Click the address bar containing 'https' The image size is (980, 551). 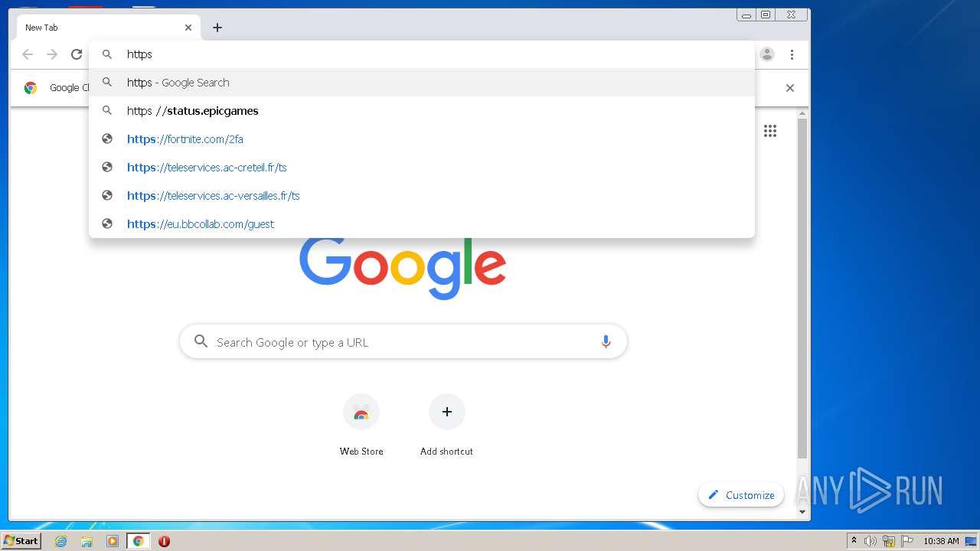[x=422, y=54]
